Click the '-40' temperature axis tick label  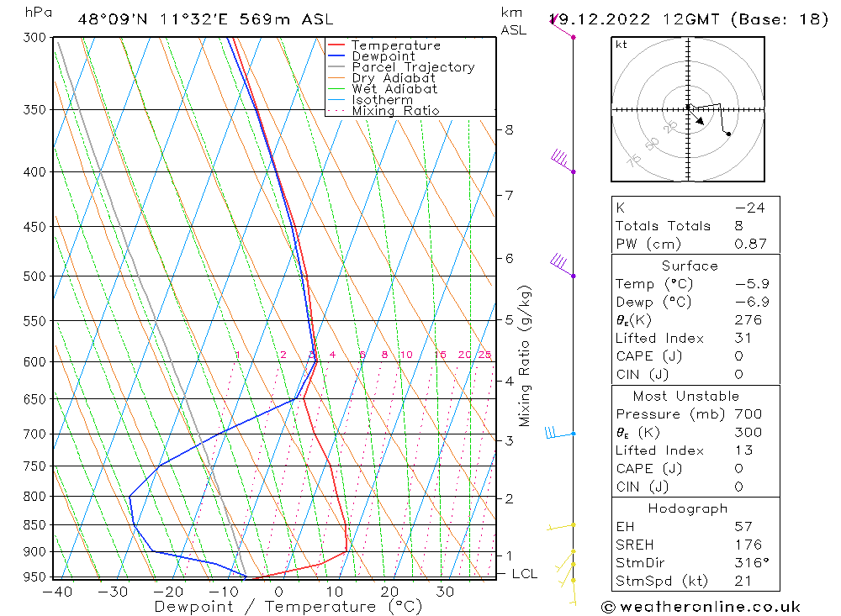57,592
